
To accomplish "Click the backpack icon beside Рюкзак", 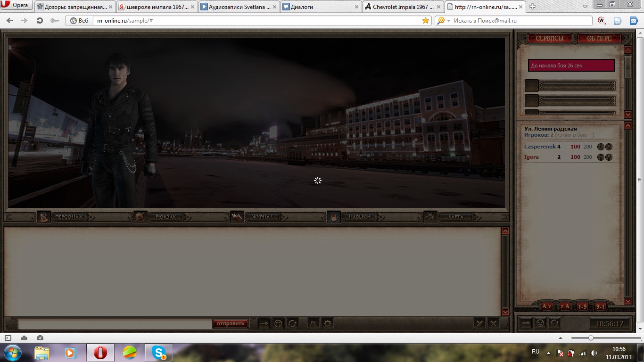I will 140,217.
